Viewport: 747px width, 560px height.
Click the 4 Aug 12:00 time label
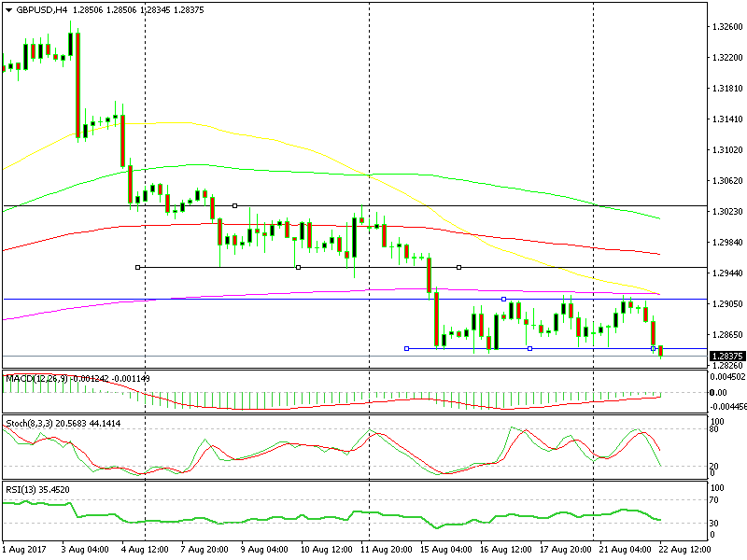[145, 549]
